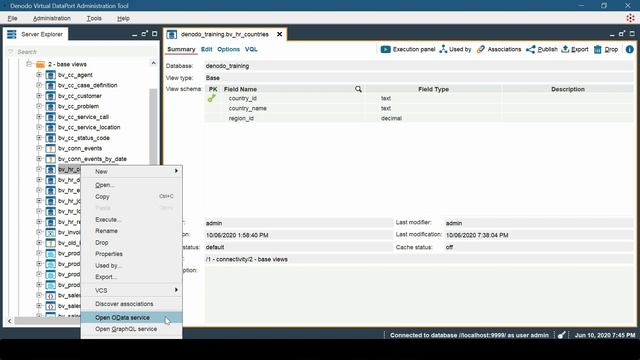Switch to the Summary tab
The image size is (640, 360).
pos(181,49)
